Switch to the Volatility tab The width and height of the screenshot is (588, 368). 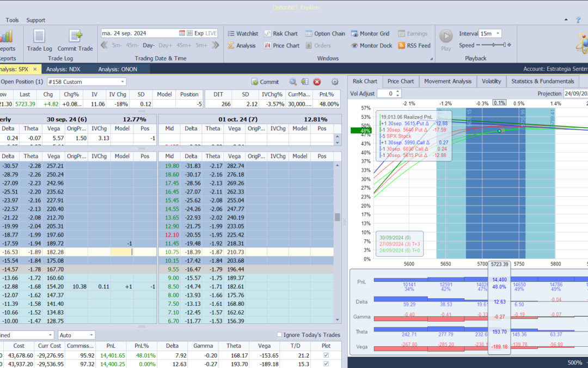point(491,81)
